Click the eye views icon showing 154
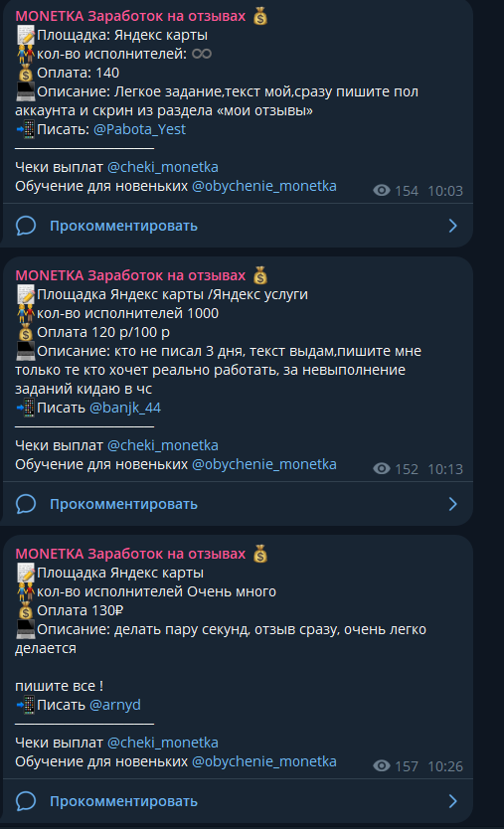Viewport: 504px width, 829px height. coord(382,190)
